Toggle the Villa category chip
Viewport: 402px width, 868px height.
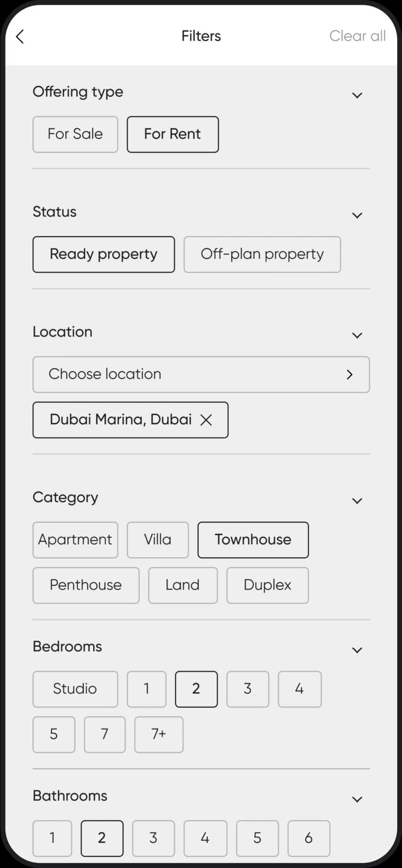pyautogui.click(x=158, y=540)
